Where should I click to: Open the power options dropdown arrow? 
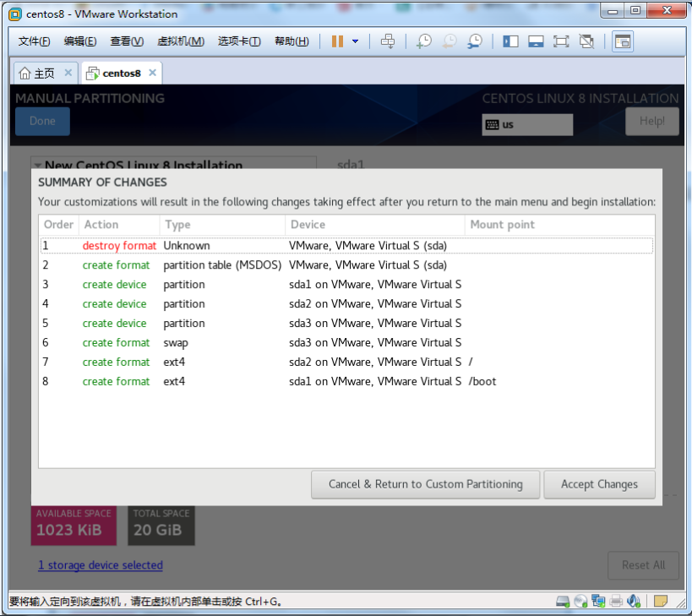click(355, 41)
